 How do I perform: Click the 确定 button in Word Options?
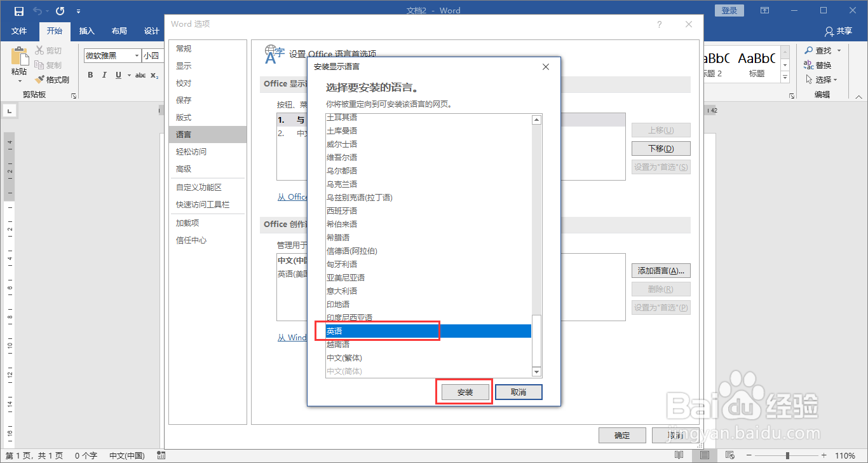tap(622, 436)
